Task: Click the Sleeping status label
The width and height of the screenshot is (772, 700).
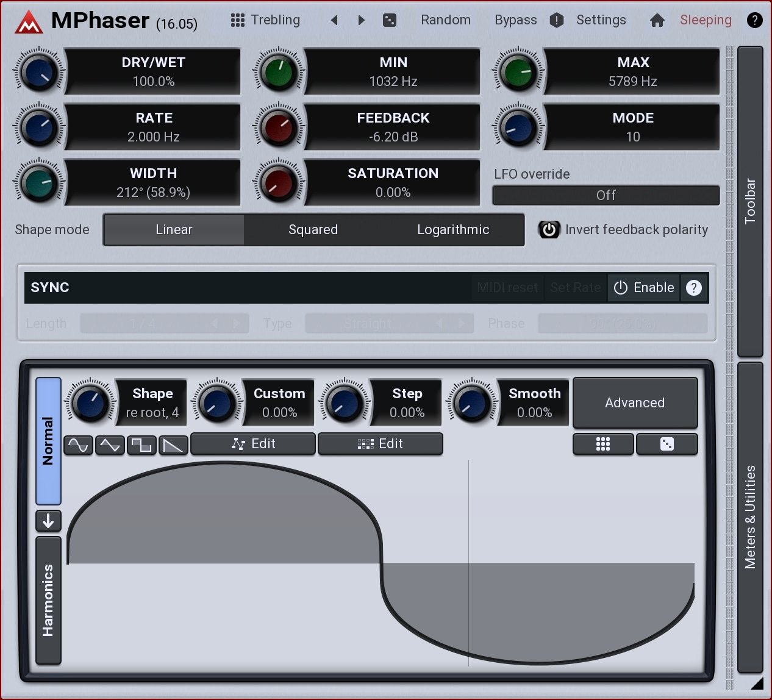Action: [x=706, y=20]
